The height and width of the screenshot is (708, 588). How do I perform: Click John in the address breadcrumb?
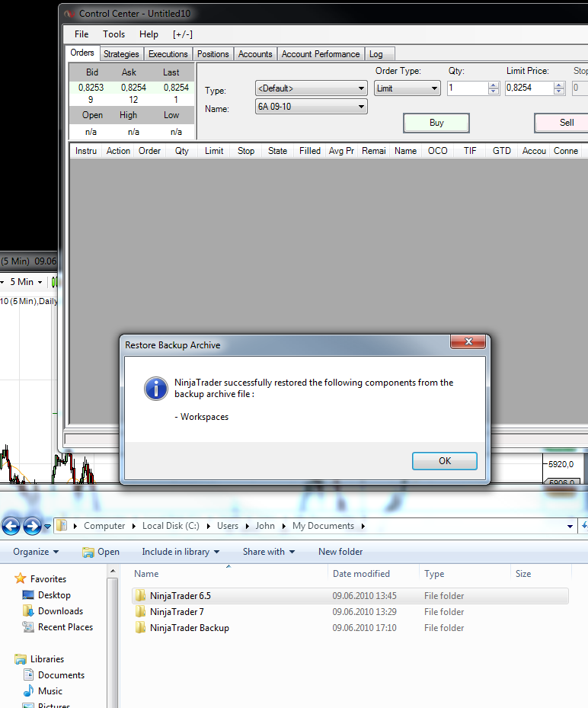265,526
